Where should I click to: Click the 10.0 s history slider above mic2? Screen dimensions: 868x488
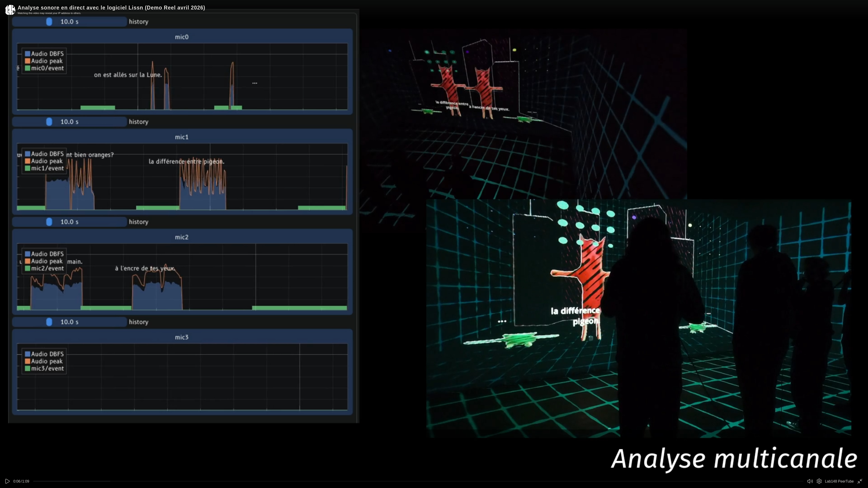click(x=69, y=222)
